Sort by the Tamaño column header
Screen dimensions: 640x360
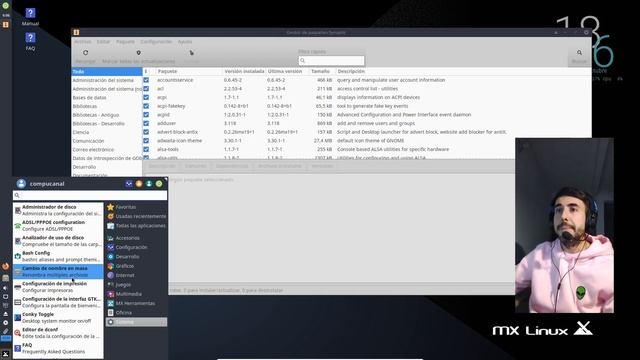[x=320, y=71]
